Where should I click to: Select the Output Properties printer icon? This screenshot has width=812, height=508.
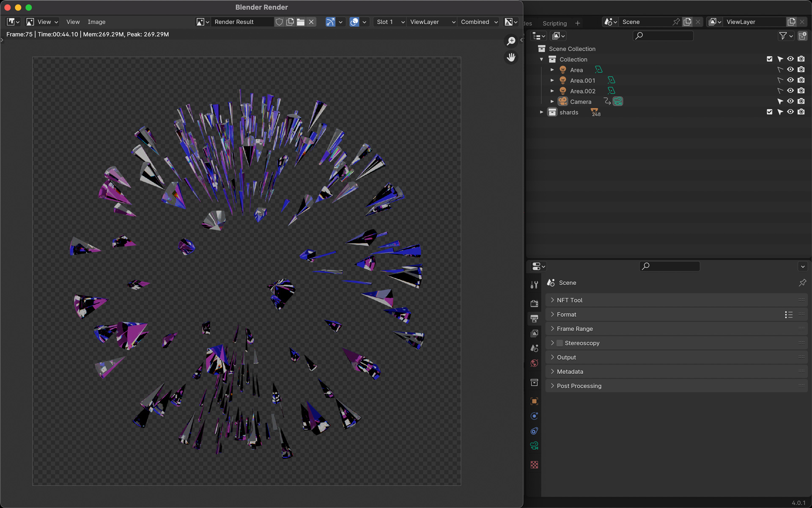tap(534, 318)
